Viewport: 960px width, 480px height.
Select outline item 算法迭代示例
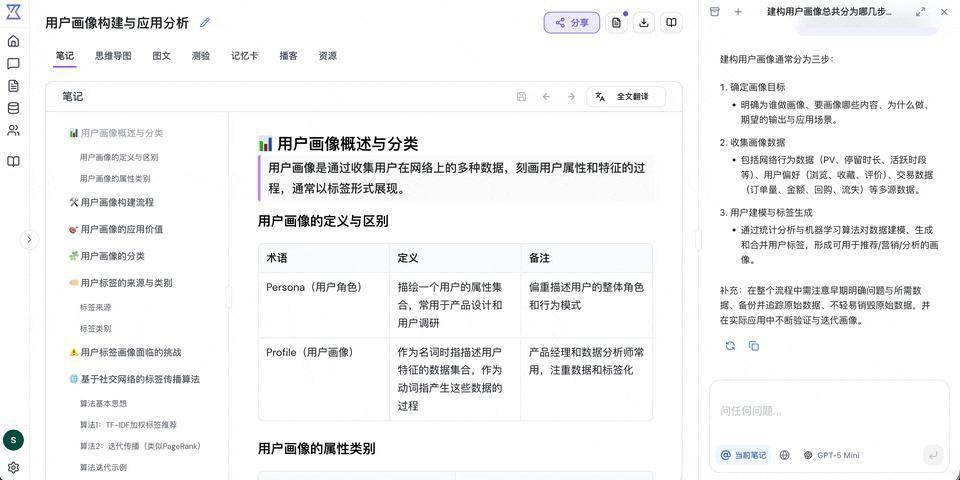103,467
